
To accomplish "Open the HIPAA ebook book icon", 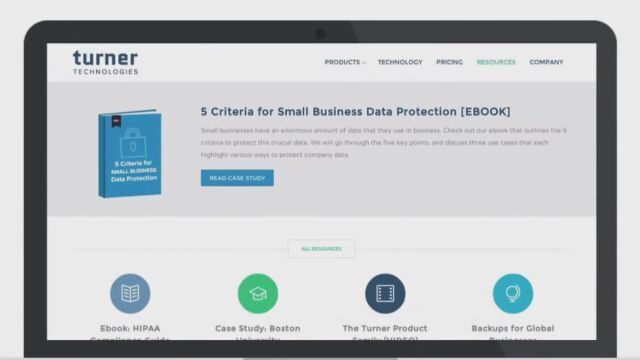I will [x=130, y=293].
